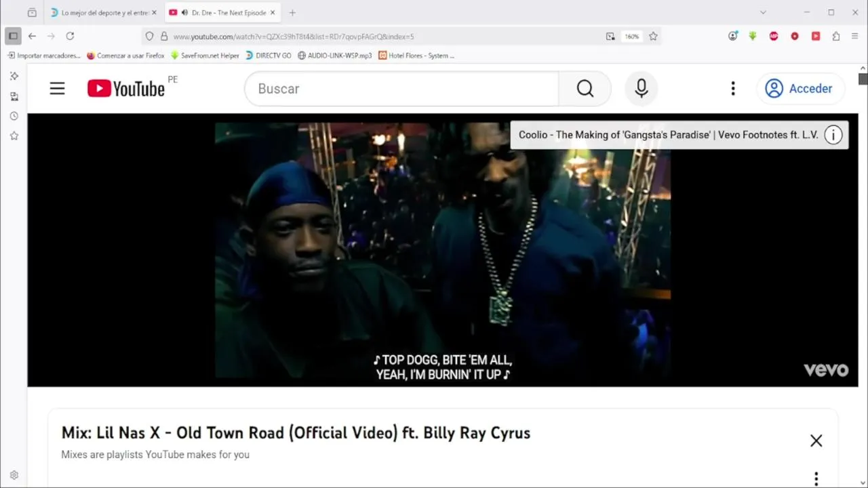Reload the current page
868x488 pixels.
point(70,36)
